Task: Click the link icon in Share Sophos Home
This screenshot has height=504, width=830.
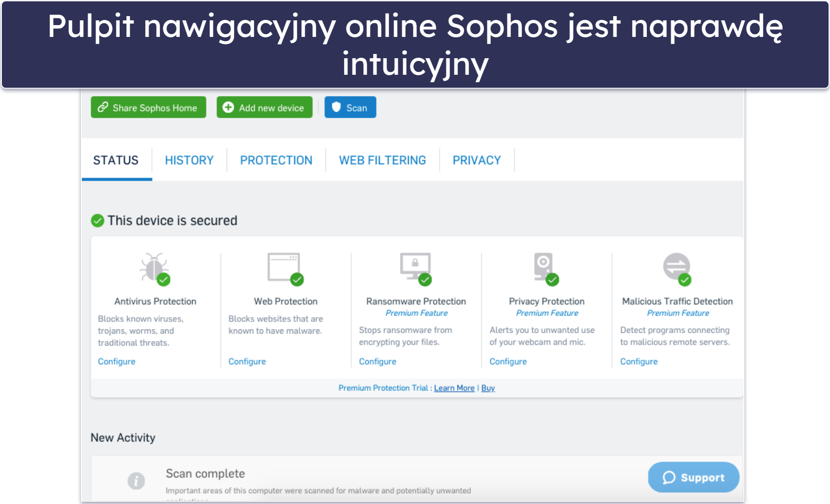Action: tap(103, 107)
